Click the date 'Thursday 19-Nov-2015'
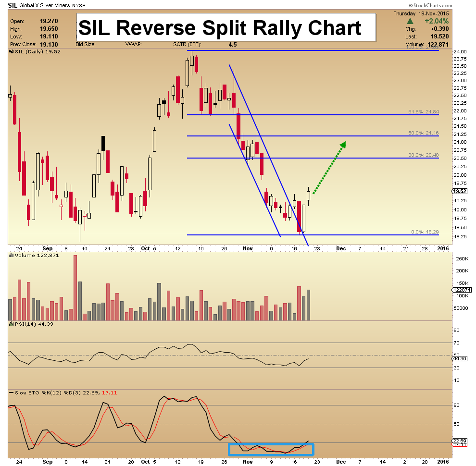476x466 pixels. pyautogui.click(x=421, y=13)
